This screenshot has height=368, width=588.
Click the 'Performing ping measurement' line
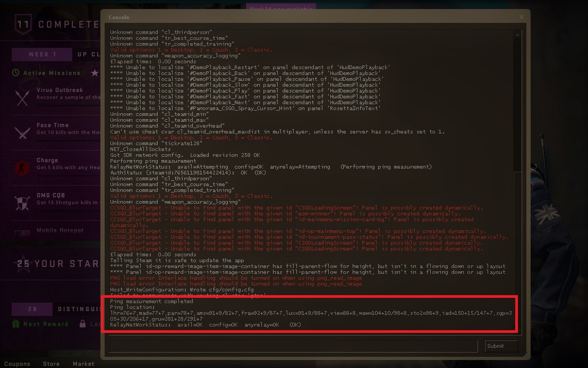tap(153, 161)
